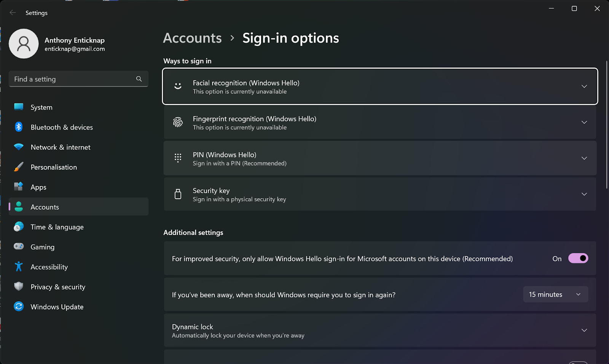Image resolution: width=609 pixels, height=364 pixels.
Task: Click the vertical scrollbar thumb
Action: [607, 124]
